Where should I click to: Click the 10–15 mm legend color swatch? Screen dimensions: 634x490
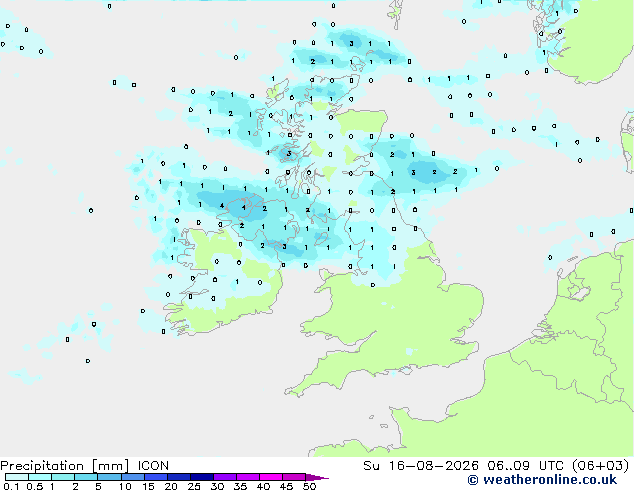click(x=132, y=477)
